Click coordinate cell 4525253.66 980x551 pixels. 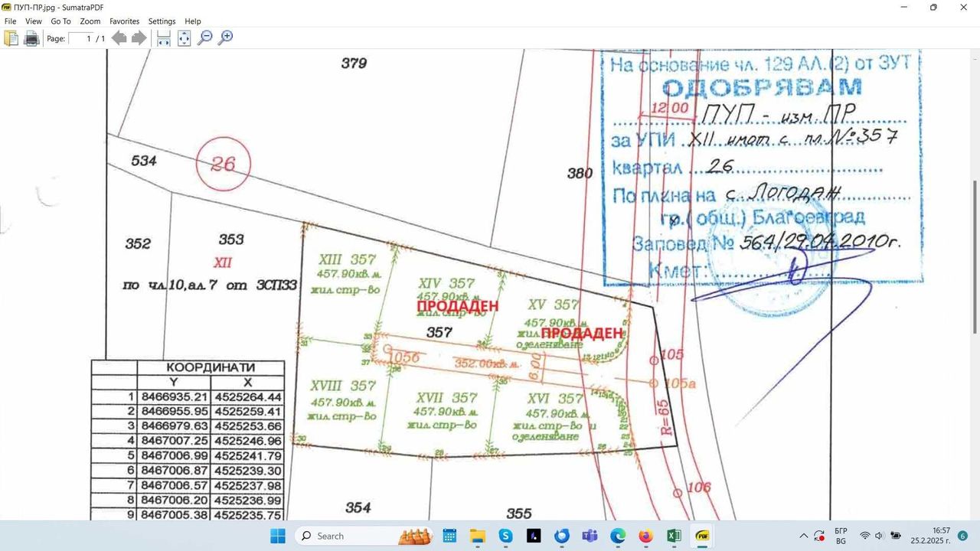(x=248, y=426)
